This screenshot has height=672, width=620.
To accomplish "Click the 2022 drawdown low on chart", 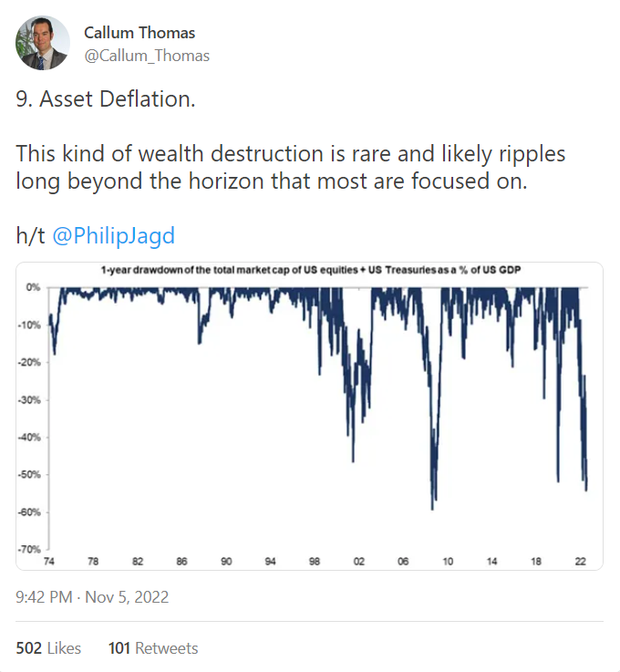I will pos(585,488).
